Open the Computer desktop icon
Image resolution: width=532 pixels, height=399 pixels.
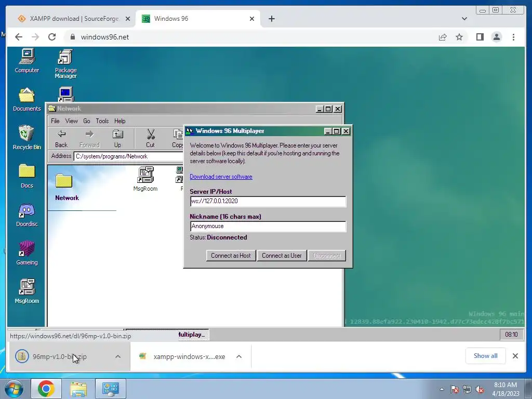point(27,61)
